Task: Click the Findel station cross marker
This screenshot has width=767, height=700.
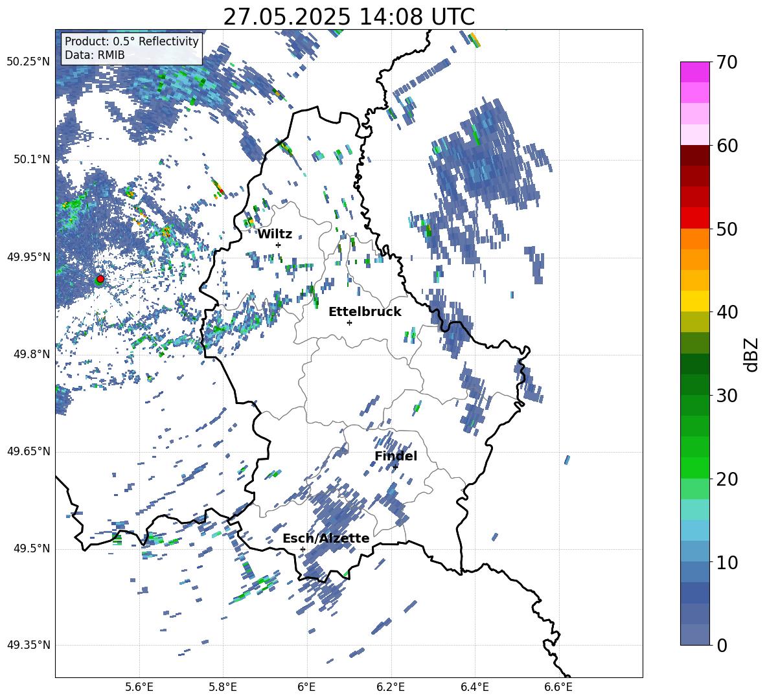Action: click(395, 467)
